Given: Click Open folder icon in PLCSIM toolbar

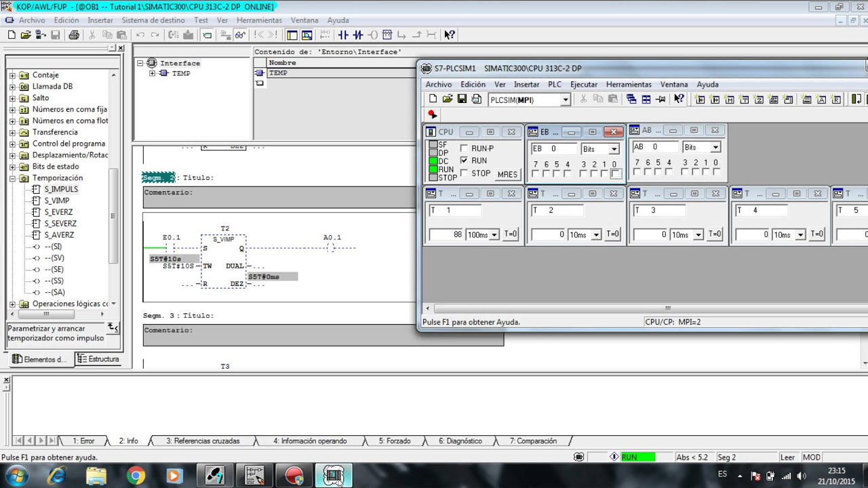Looking at the screenshot, I should 448,99.
